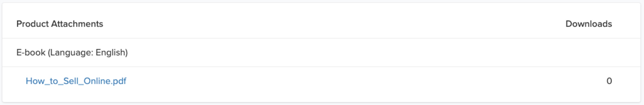644x105 pixels.
Task: Open the How_to_Sell_Online.pdf attachment link
Action: pos(76,81)
